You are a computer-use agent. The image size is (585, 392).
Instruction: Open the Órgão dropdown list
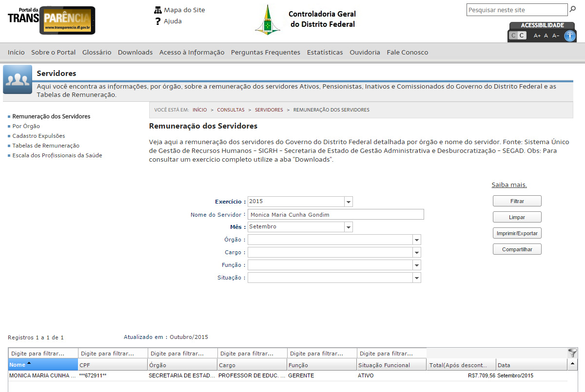coord(416,240)
